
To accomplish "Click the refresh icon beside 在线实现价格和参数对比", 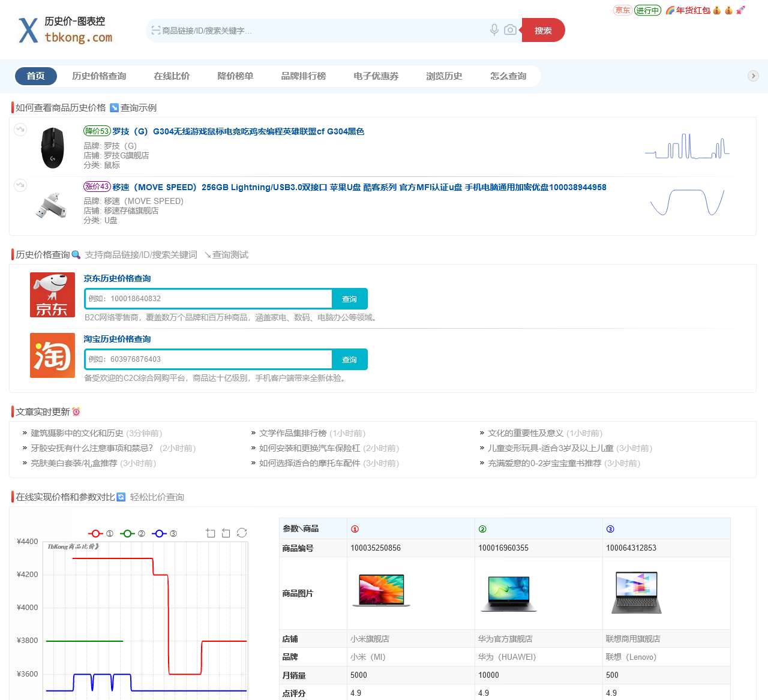I will coord(121,497).
